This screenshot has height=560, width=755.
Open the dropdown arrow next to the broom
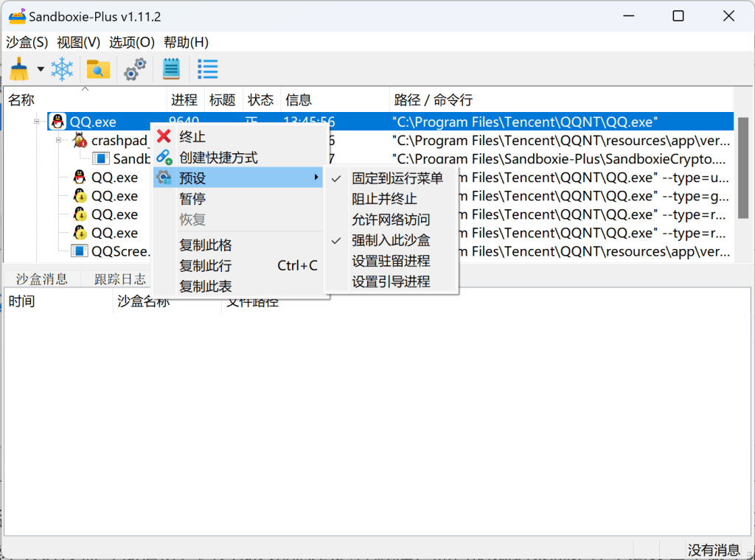(x=41, y=70)
